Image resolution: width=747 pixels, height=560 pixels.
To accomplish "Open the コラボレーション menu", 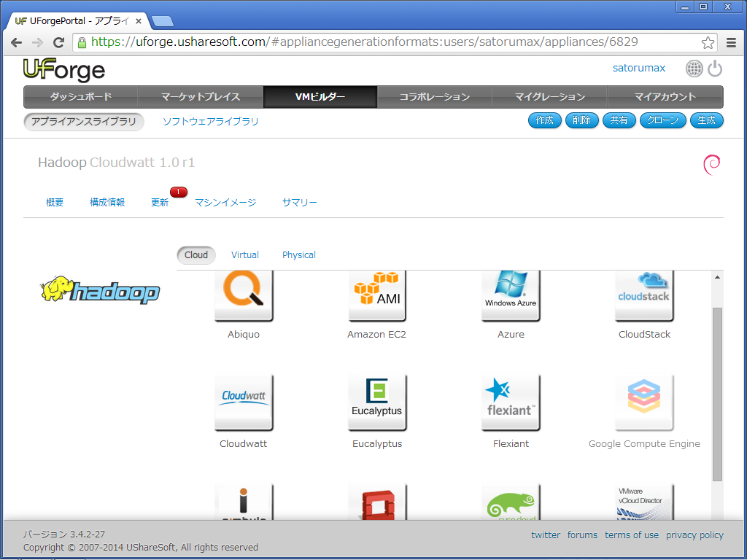I will pos(435,97).
